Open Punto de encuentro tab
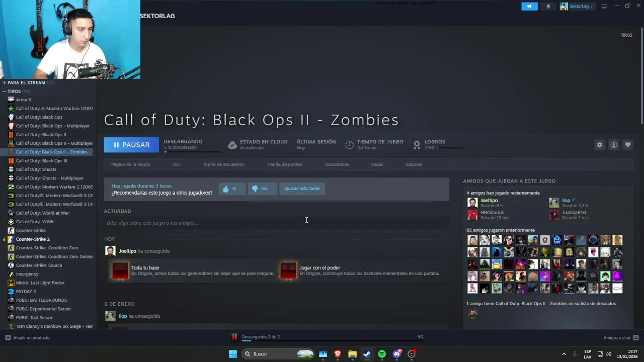This screenshot has height=362, width=644. point(224,164)
